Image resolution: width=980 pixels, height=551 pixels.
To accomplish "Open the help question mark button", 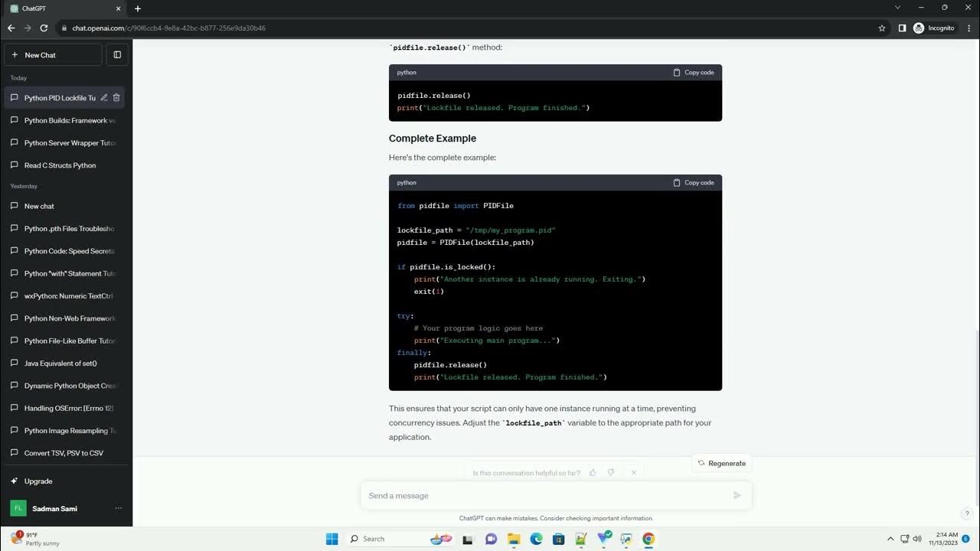I will click(967, 514).
